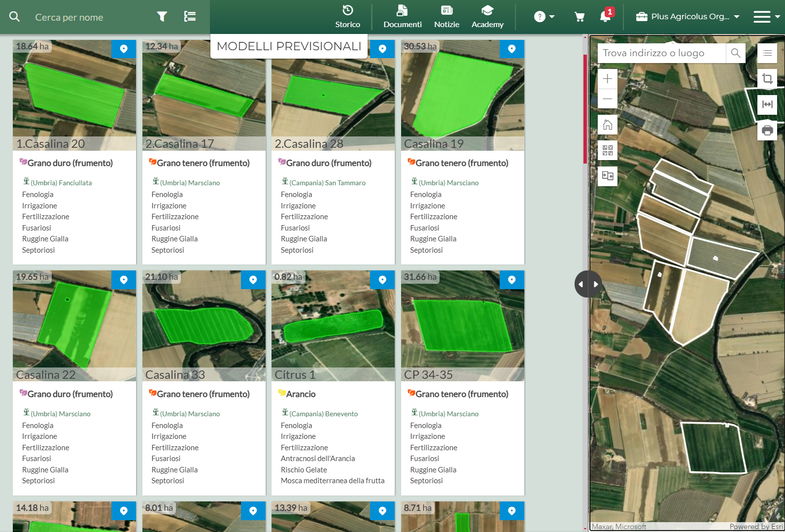Locate Casalina 22 on map pin
Viewport: 785px width, 532px height.
click(124, 280)
